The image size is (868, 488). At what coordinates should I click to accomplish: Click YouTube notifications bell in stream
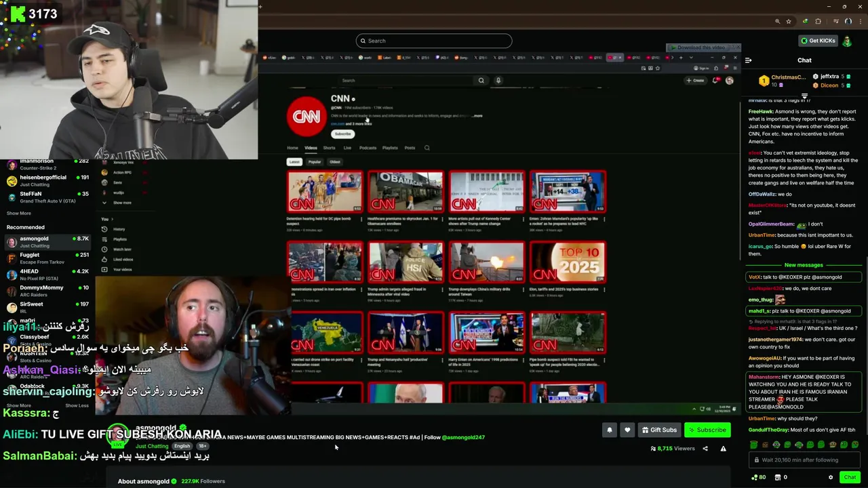coord(716,80)
